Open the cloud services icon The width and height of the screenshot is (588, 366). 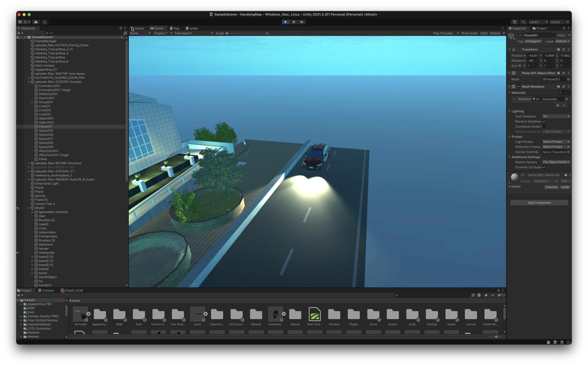point(36,22)
